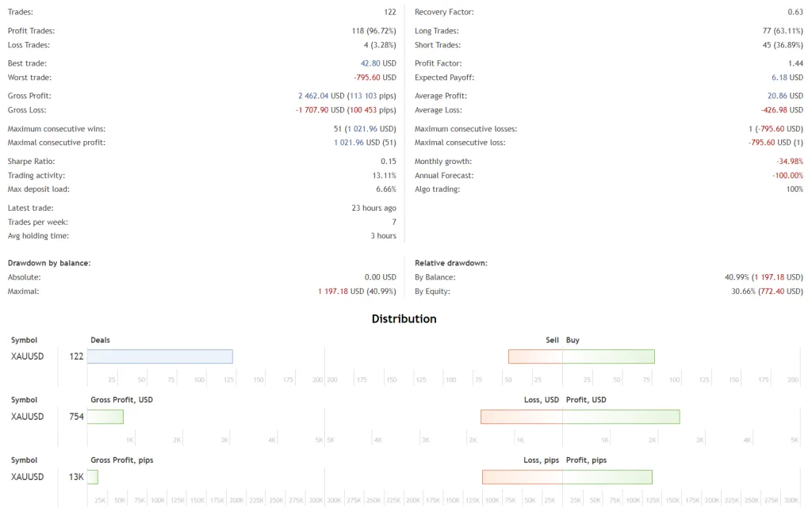
Task: Click the green Profit, USD bar
Action: 621,417
